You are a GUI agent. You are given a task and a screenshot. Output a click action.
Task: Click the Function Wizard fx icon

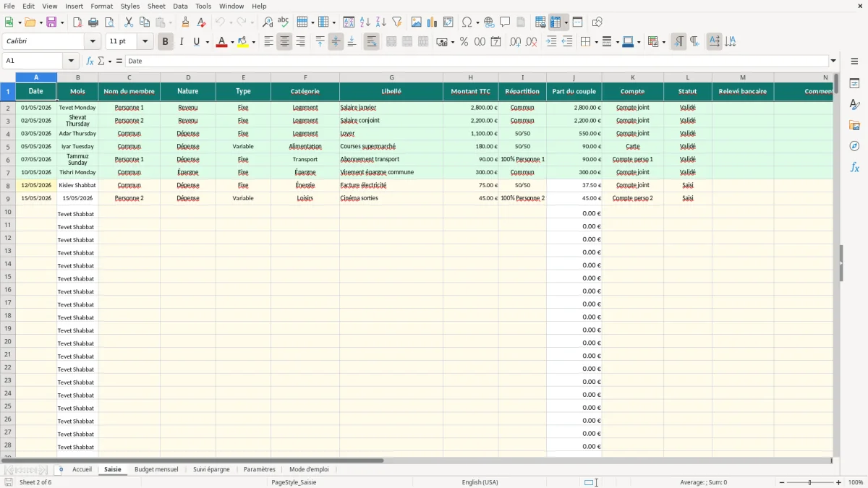pos(90,61)
